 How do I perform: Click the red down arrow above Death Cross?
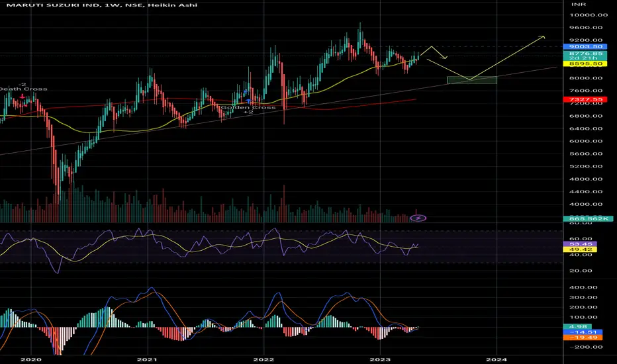22,97
